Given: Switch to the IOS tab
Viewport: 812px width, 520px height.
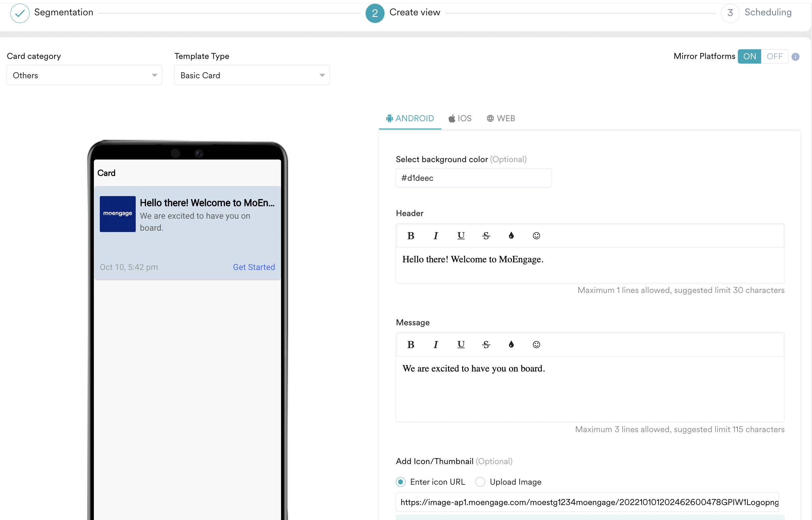Looking at the screenshot, I should coord(460,119).
